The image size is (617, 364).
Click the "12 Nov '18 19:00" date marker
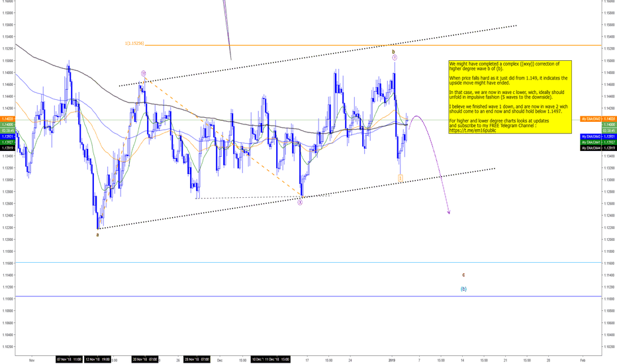pyautogui.click(x=98, y=359)
